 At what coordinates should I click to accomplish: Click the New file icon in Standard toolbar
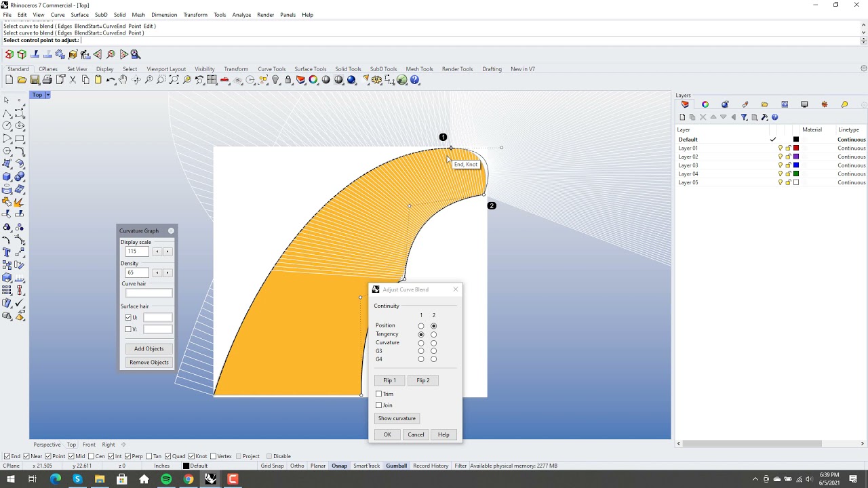9,80
